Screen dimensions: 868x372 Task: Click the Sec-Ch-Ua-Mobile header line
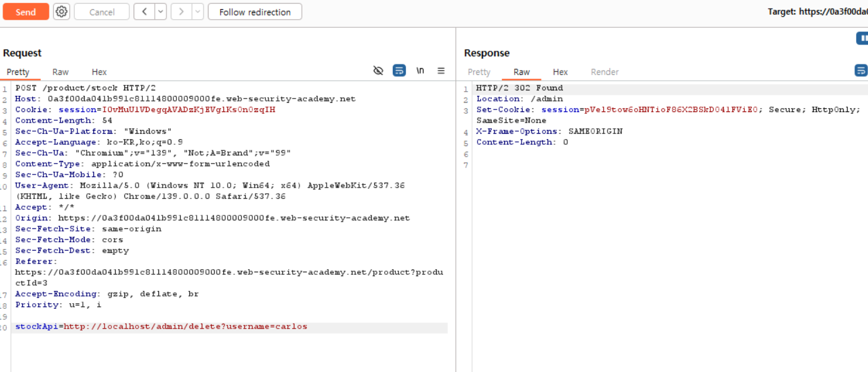pyautogui.click(x=69, y=175)
